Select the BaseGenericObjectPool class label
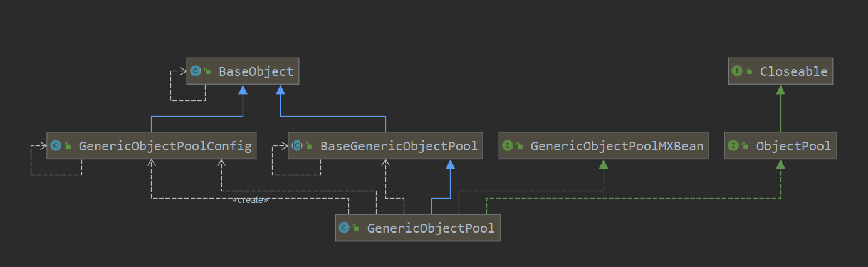 click(x=399, y=146)
